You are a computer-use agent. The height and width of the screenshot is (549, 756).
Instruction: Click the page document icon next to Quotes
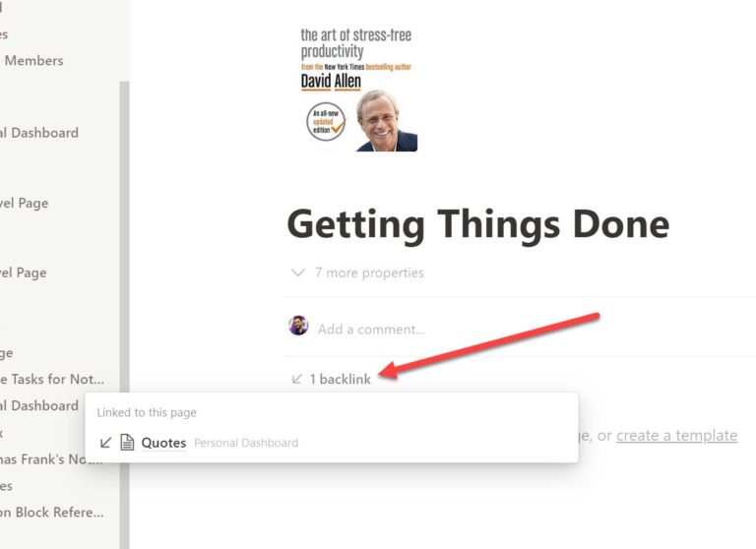[x=127, y=442]
